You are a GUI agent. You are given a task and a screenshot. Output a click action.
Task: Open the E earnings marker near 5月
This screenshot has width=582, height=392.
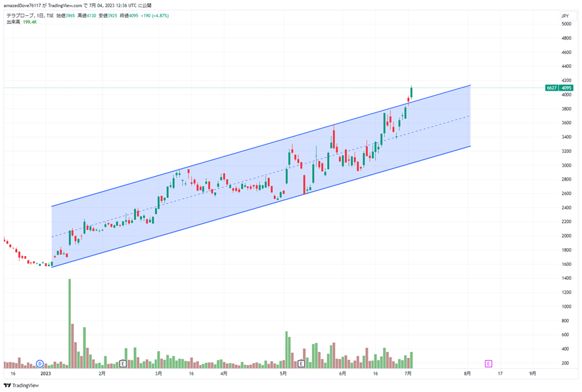coord(301,364)
